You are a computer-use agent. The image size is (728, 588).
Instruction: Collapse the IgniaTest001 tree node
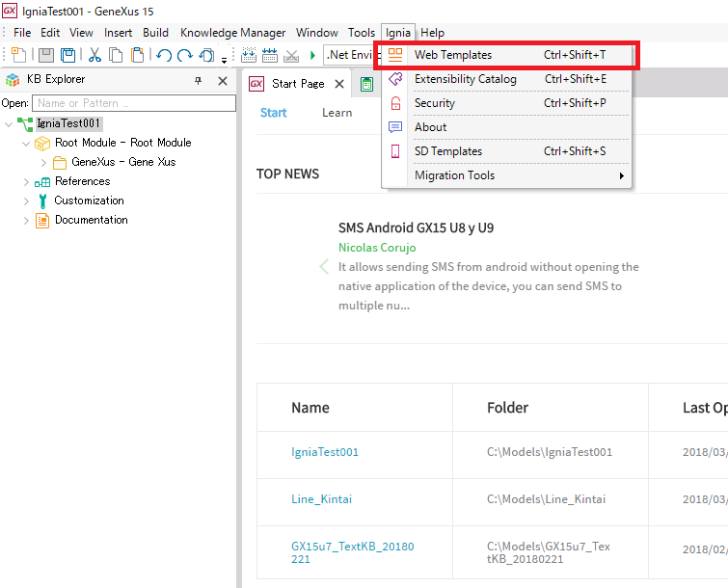pyautogui.click(x=9, y=124)
